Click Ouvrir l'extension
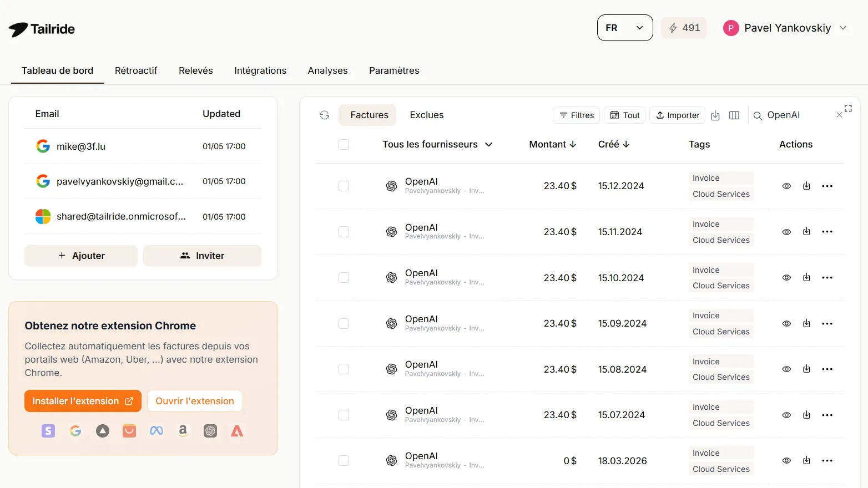 195,401
